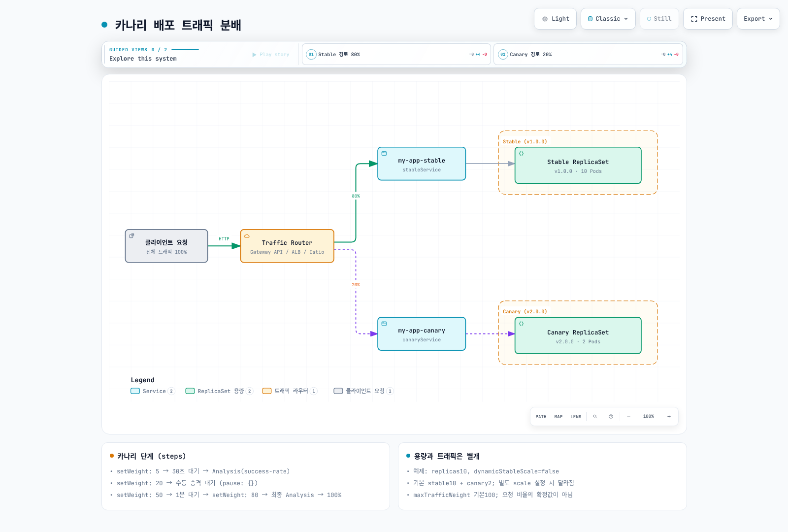Click the code icon on Stable ReplicaSet node

click(x=521, y=154)
